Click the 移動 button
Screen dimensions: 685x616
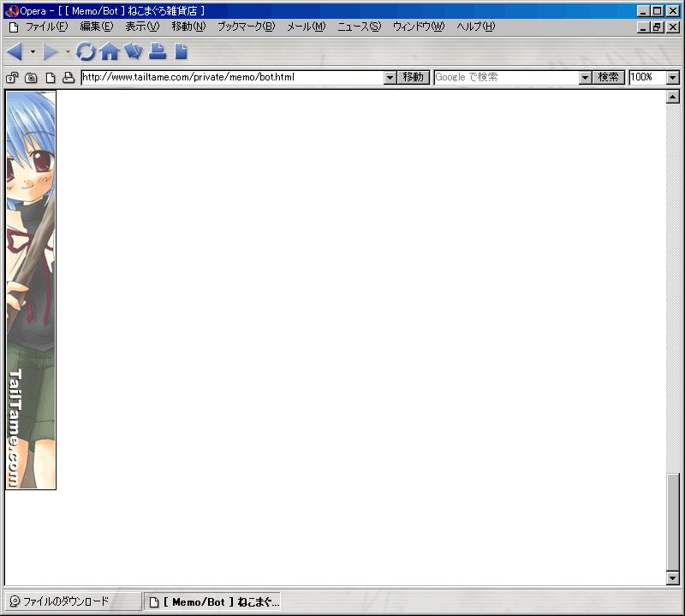pyautogui.click(x=414, y=77)
